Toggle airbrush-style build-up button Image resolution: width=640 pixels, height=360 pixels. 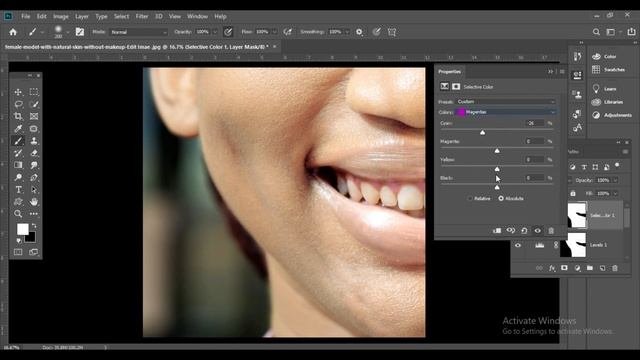(x=288, y=32)
